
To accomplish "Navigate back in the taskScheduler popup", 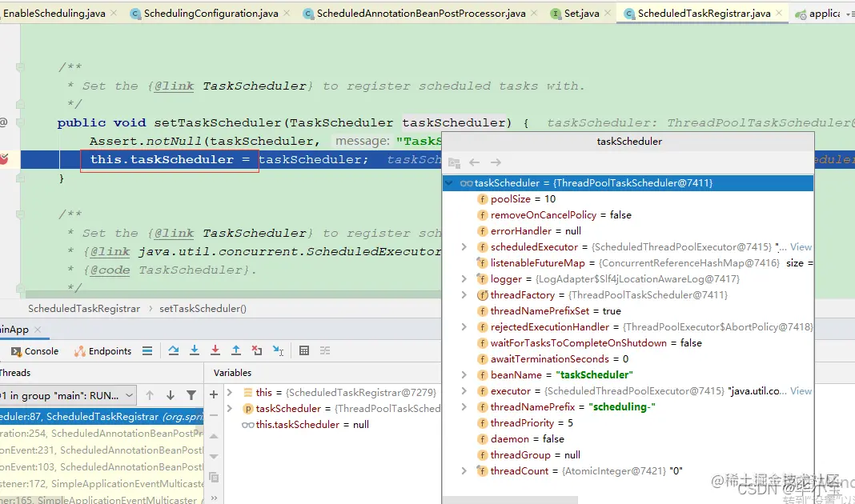I will (x=475, y=162).
